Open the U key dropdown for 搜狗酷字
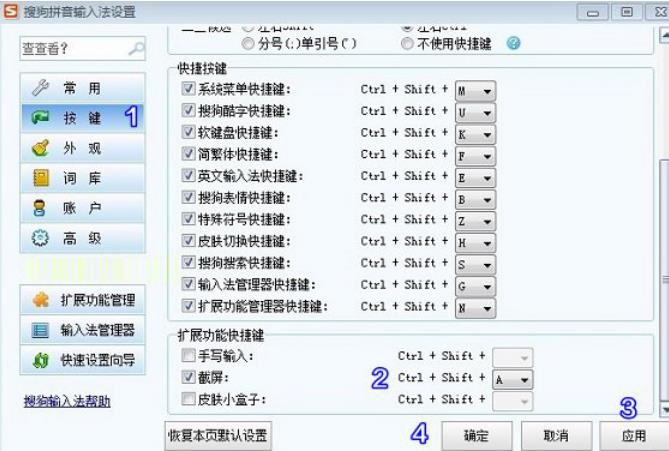Image resolution: width=669 pixels, height=451 pixels. 475,113
